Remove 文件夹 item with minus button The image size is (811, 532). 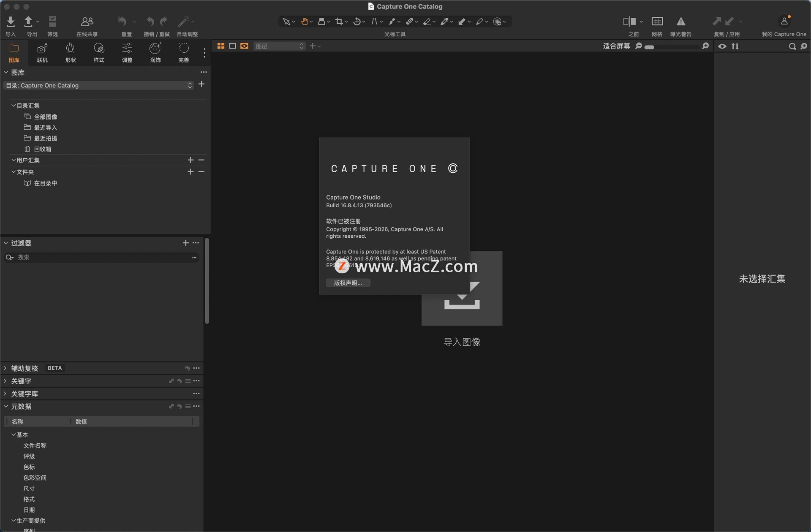point(201,172)
